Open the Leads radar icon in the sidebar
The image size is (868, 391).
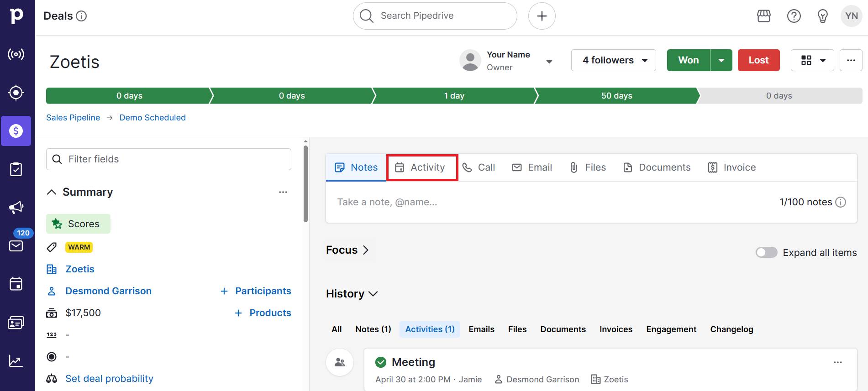point(16,55)
